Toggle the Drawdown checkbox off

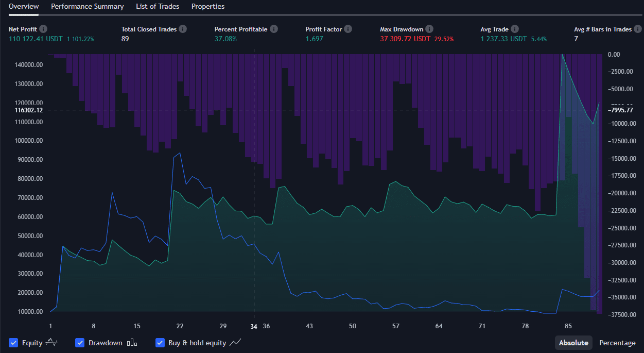(80, 343)
